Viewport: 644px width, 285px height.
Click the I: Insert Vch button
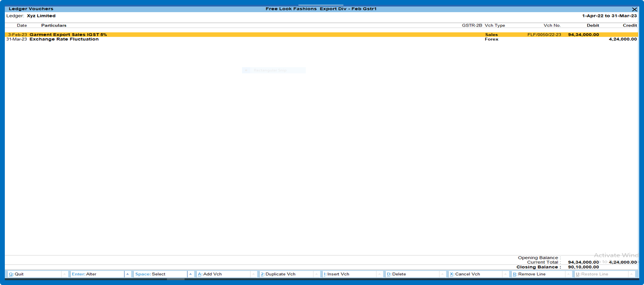pos(349,274)
